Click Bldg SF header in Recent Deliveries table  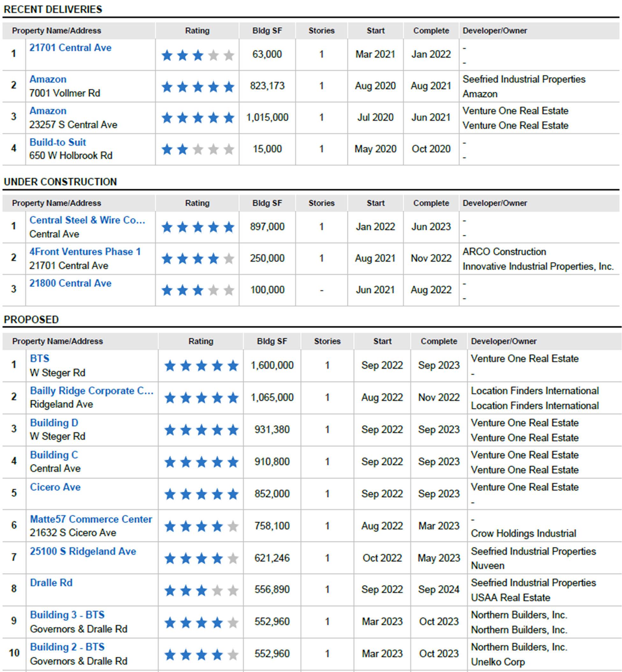click(x=267, y=31)
